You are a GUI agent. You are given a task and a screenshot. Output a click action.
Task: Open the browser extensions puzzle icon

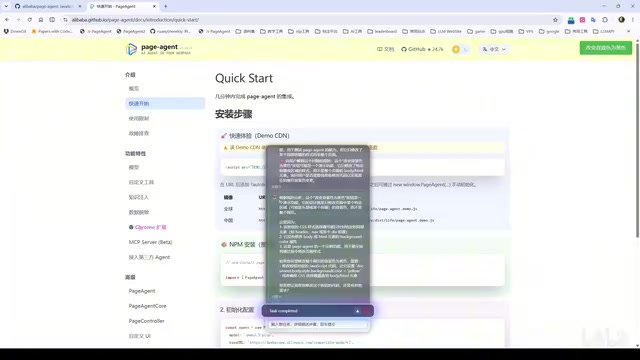click(x=605, y=20)
